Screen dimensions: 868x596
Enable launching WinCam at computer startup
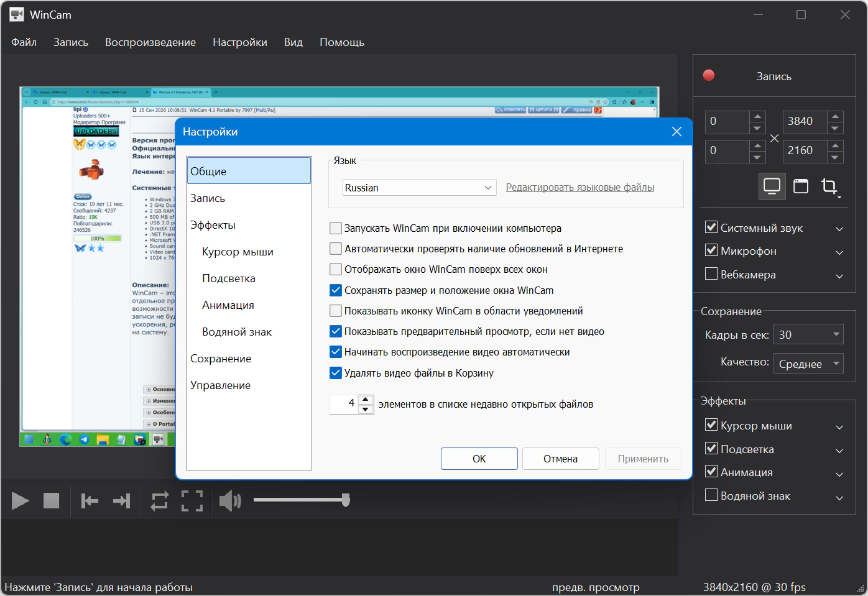click(x=336, y=228)
